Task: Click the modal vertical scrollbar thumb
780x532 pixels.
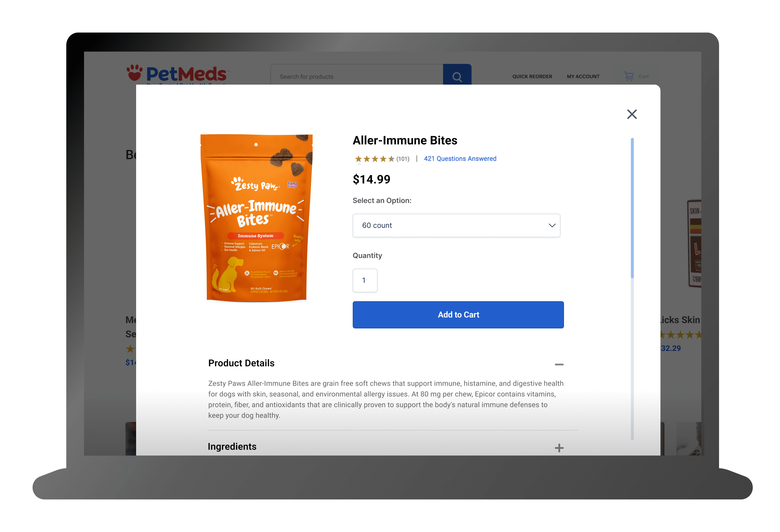Action: coord(632,208)
